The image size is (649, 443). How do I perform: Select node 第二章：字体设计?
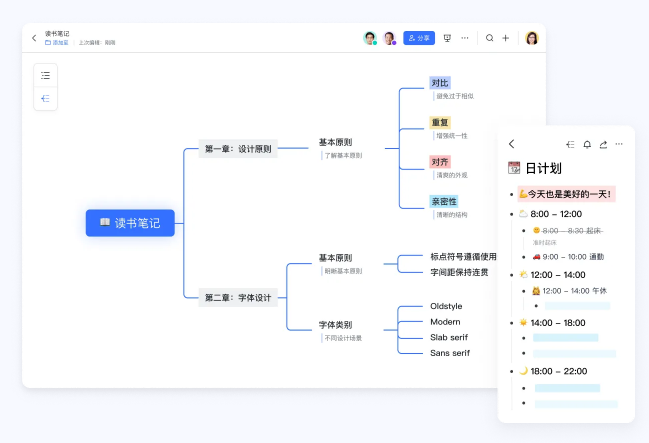[x=238, y=297]
